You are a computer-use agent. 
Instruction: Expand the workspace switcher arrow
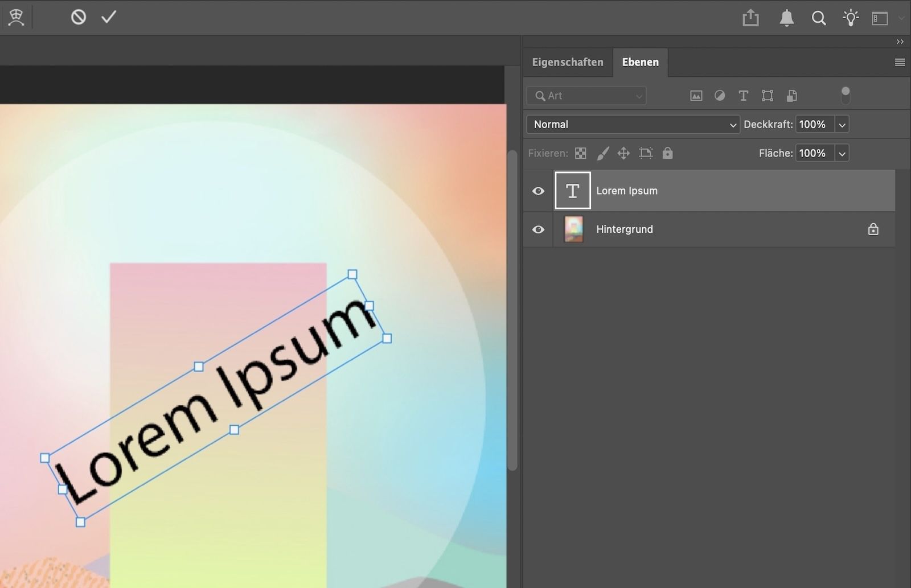tap(901, 18)
